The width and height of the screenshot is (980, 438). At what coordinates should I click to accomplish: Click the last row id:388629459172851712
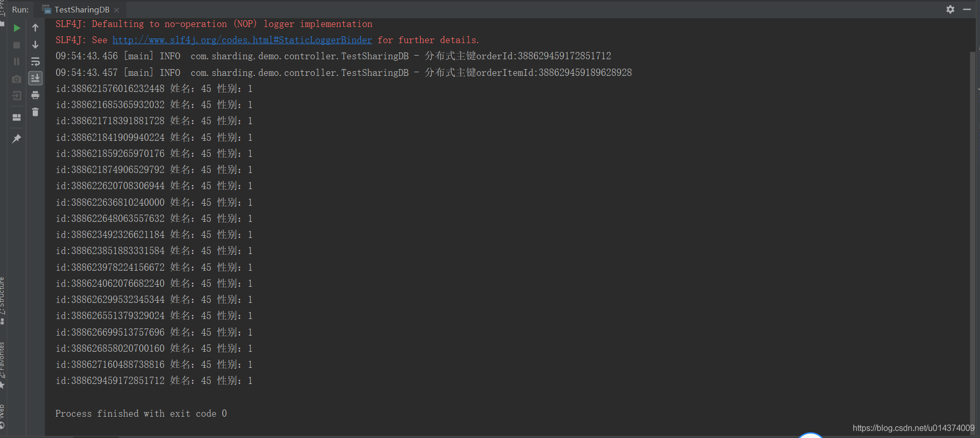[154, 381]
